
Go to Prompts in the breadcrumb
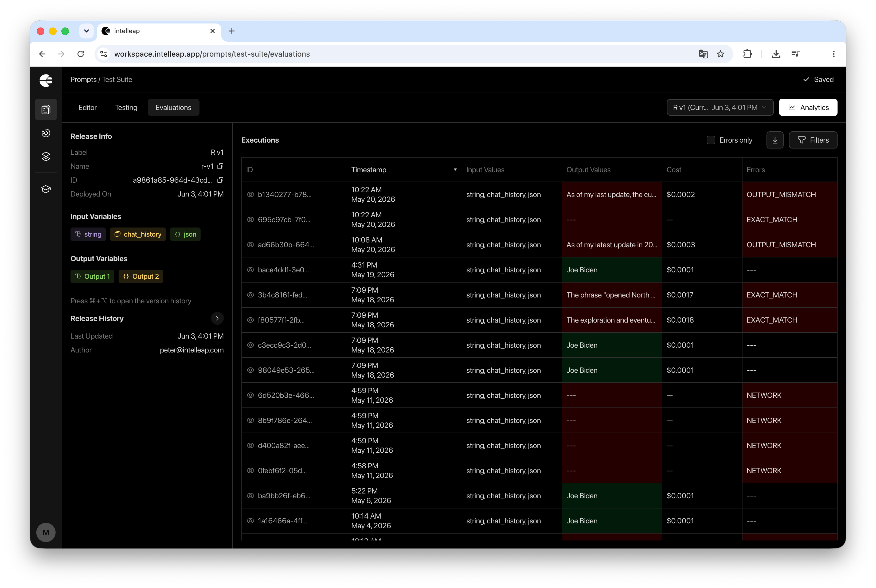coord(83,80)
